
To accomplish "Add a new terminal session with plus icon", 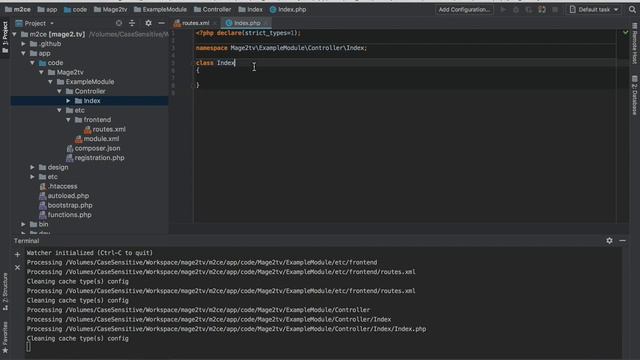I will point(17,255).
